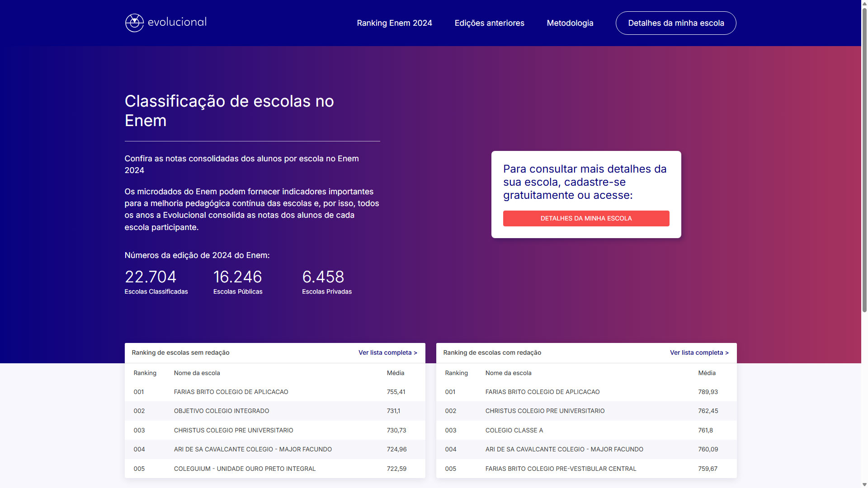The height and width of the screenshot is (488, 868).
Task: Click Média column header in sem redação table
Action: coord(395,373)
